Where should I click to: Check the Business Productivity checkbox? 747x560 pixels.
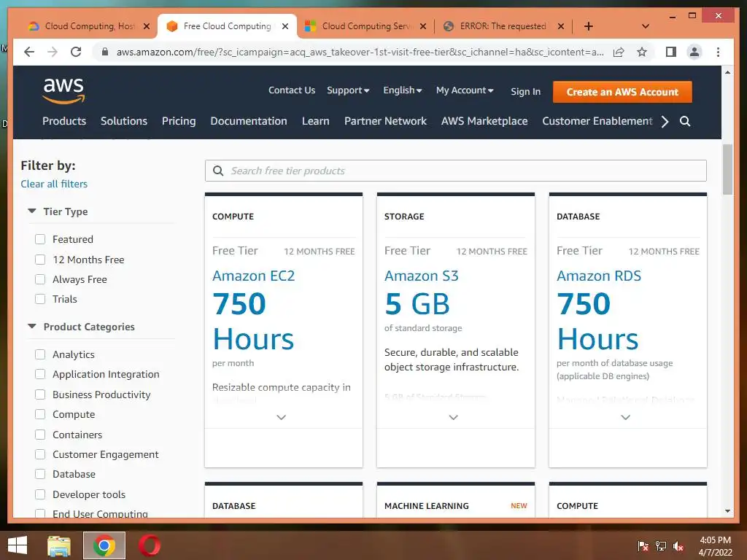(x=40, y=394)
